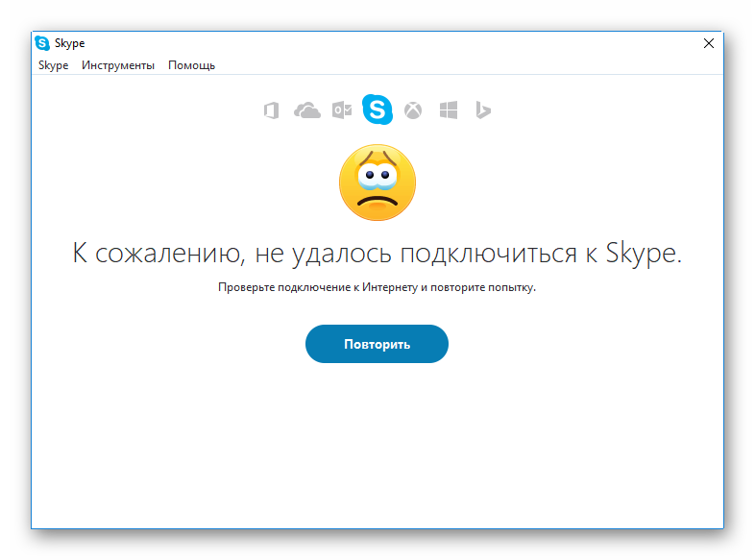Click the text 'Проверьте подключение к Интернету и повторите попытку.'

pyautogui.click(x=377, y=287)
